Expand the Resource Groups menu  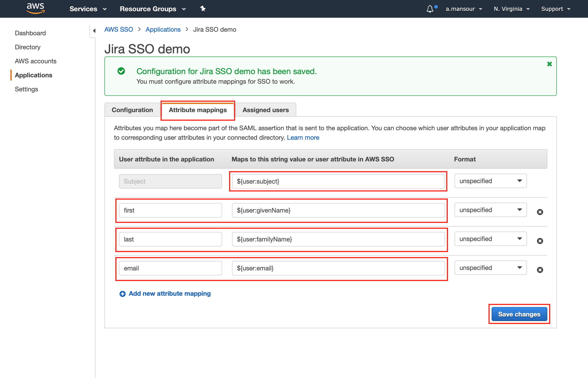153,9
